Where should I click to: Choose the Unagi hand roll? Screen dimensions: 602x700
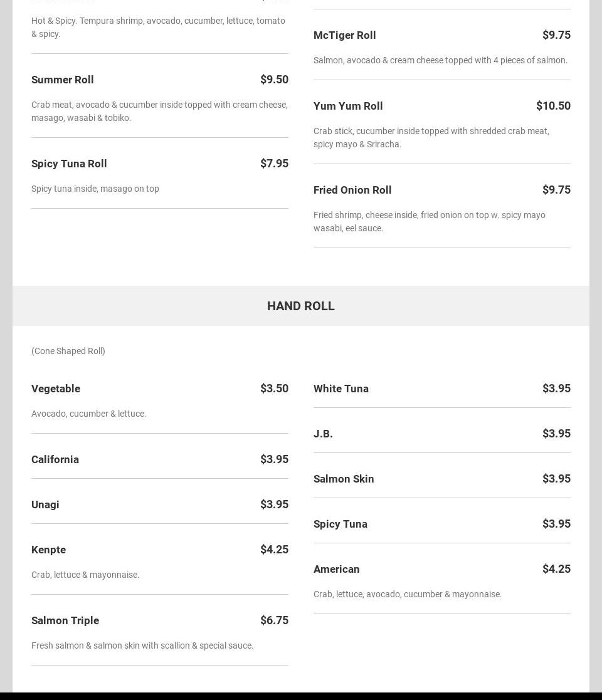coord(45,504)
